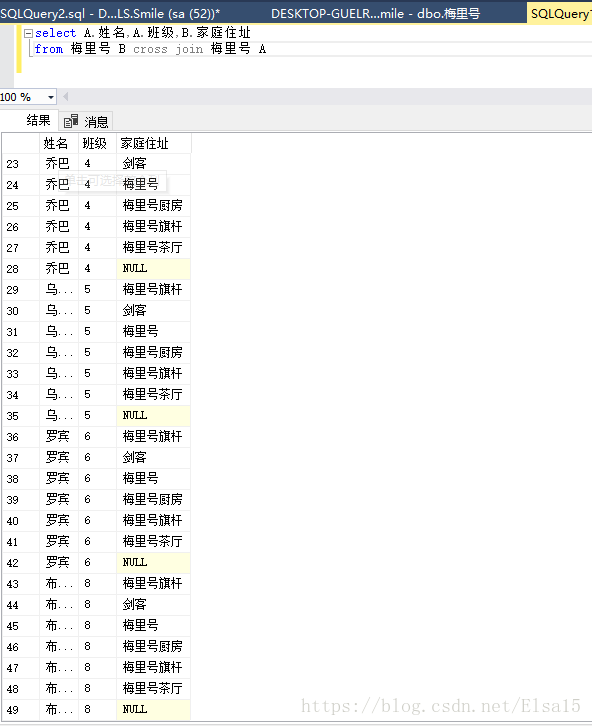Select row header 23
Image resolution: width=592 pixels, height=726 pixels.
[x=21, y=164]
